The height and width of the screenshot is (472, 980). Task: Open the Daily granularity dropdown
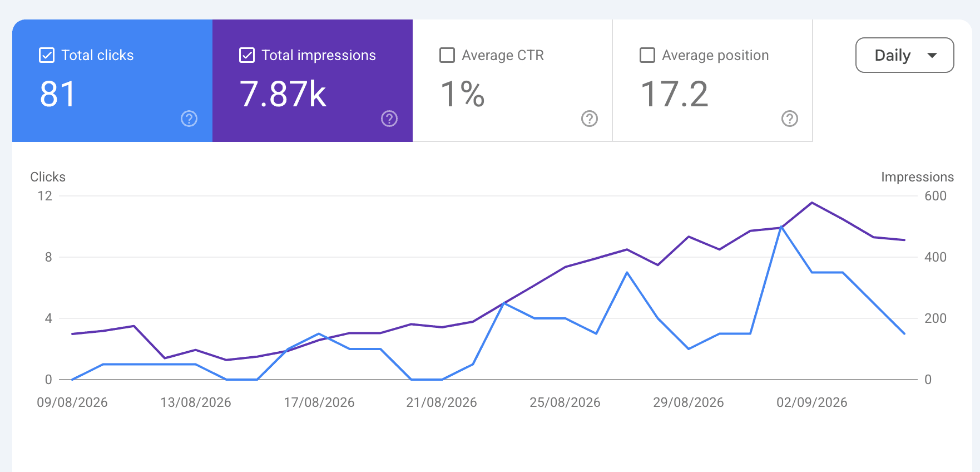904,55
